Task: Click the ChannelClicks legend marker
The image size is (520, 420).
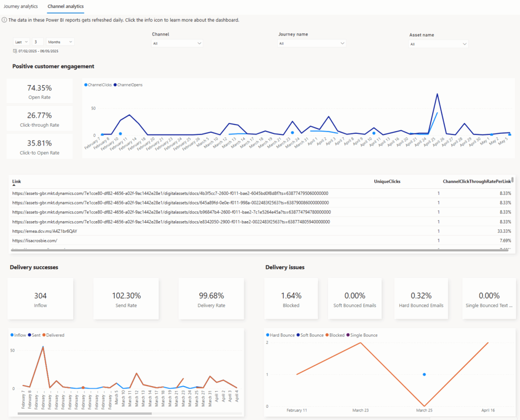Action: tap(86, 85)
